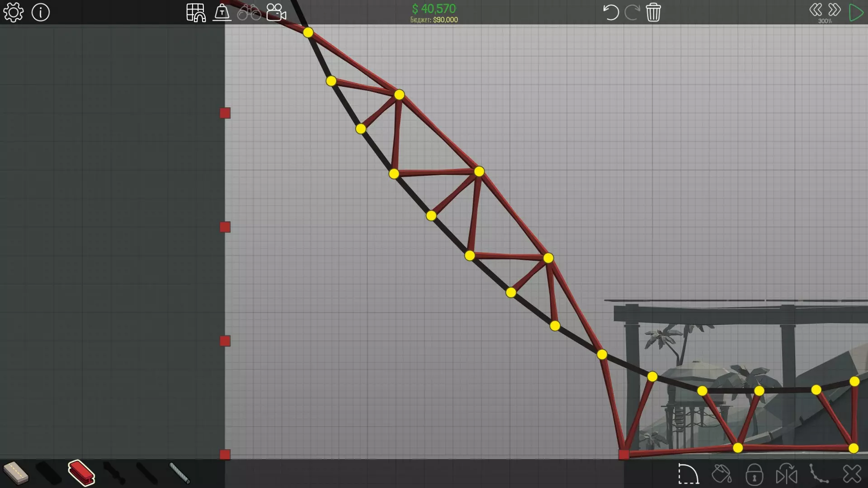Activate the arc selection tool
Screen dimensions: 868x488
689,474
